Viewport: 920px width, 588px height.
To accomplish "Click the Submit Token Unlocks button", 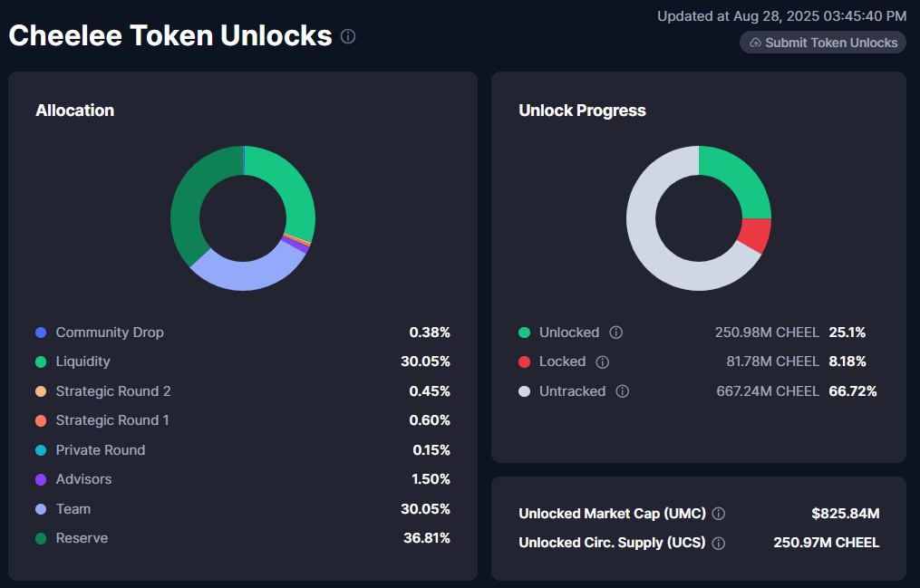I will coord(822,43).
